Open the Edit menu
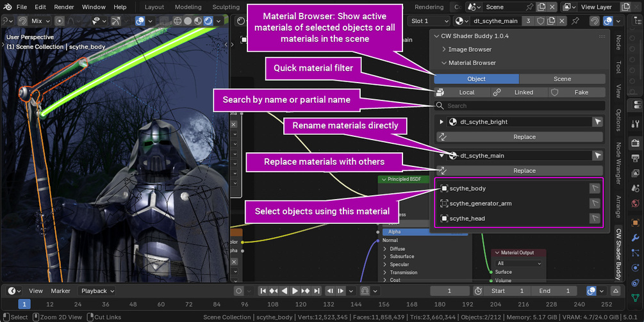Viewport: 644px width, 322px height. [x=40, y=7]
